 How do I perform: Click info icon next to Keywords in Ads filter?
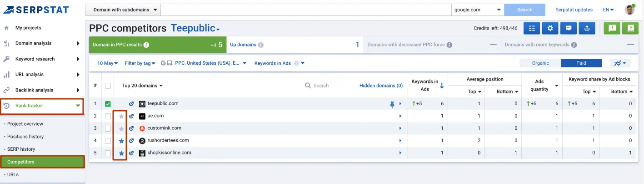coord(296,63)
